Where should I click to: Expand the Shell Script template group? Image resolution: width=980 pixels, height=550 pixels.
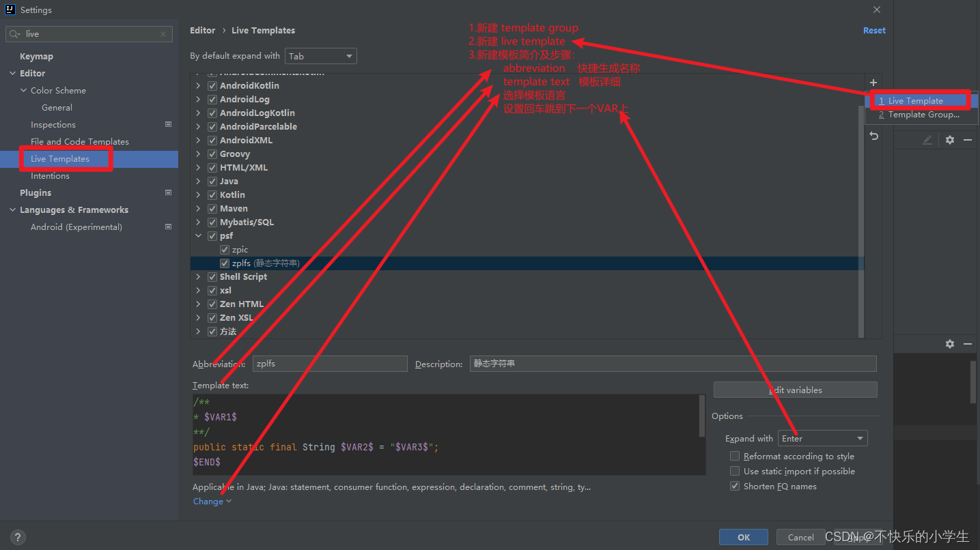tap(198, 277)
